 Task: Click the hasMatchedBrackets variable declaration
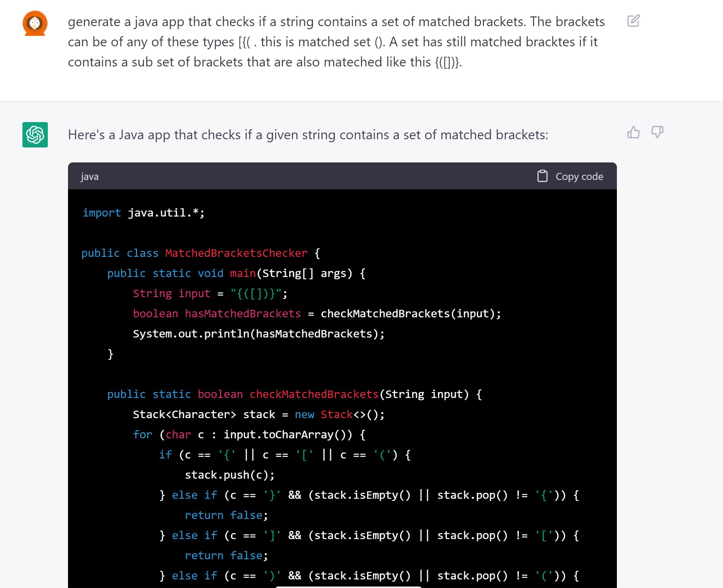pyautogui.click(x=242, y=314)
